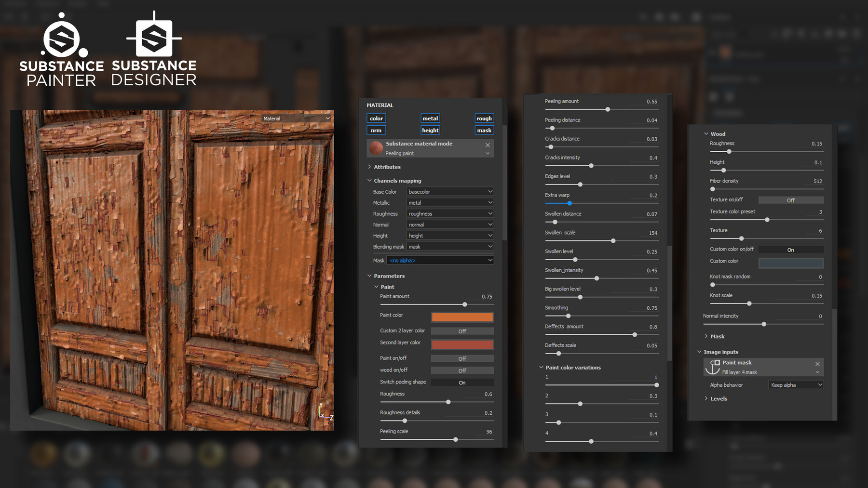
Task: Toggle the height channel button
Action: click(x=430, y=130)
